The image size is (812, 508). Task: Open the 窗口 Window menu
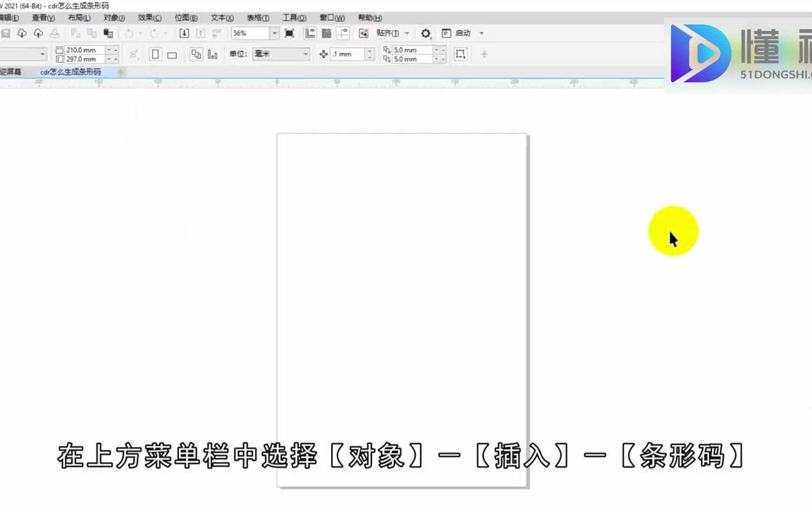click(x=332, y=18)
